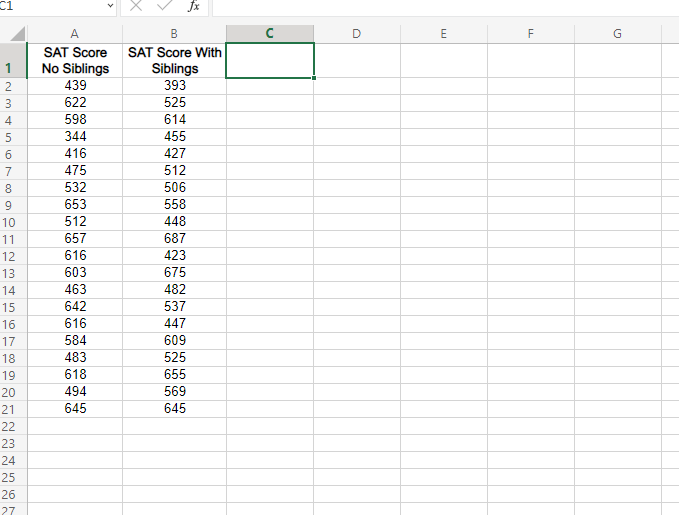
Task: Click cell with value 687
Action: [175, 239]
